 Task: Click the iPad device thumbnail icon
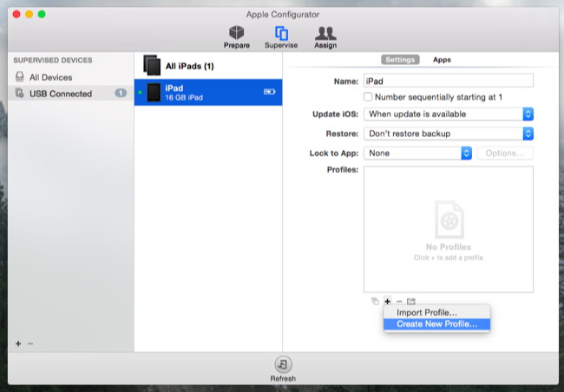point(154,93)
